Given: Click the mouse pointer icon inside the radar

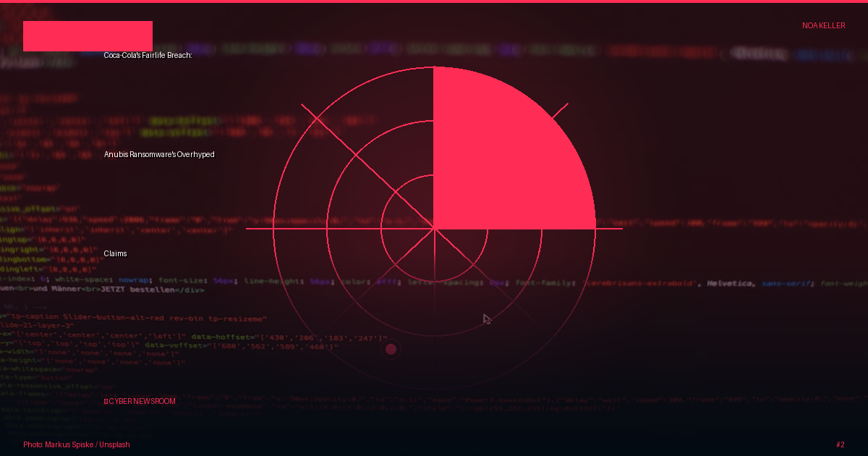Looking at the screenshot, I should click(487, 319).
